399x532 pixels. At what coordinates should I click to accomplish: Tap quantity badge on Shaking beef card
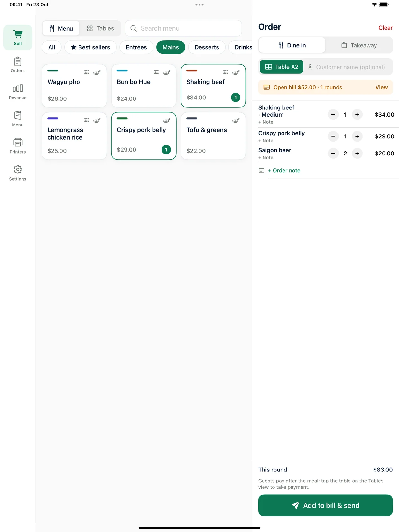click(236, 98)
